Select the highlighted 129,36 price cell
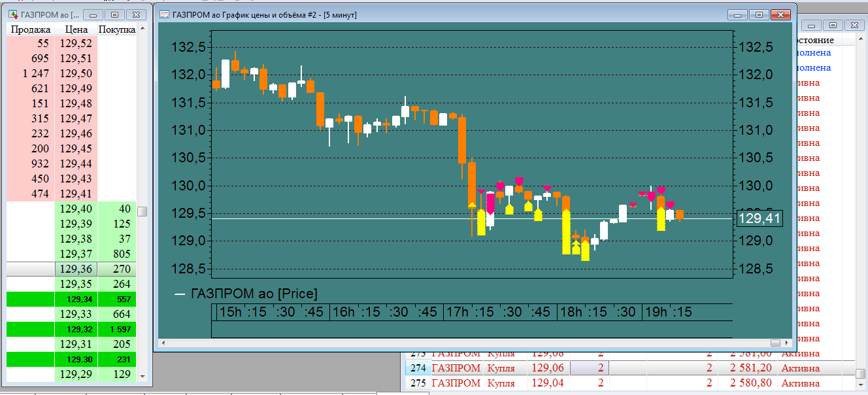The height and width of the screenshot is (395, 868). pos(76,269)
